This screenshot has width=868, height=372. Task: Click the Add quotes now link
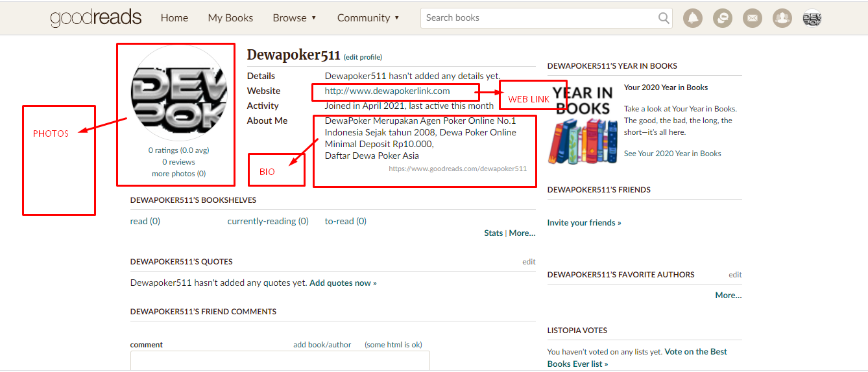point(343,283)
